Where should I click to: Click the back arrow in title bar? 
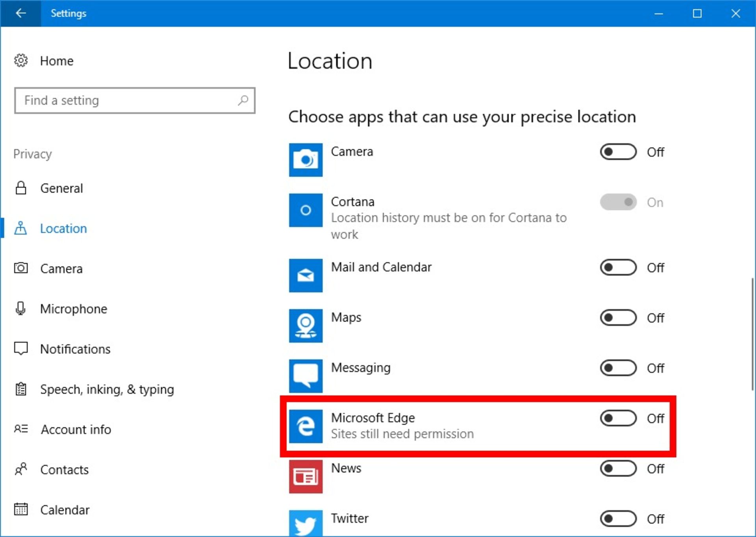(x=20, y=13)
